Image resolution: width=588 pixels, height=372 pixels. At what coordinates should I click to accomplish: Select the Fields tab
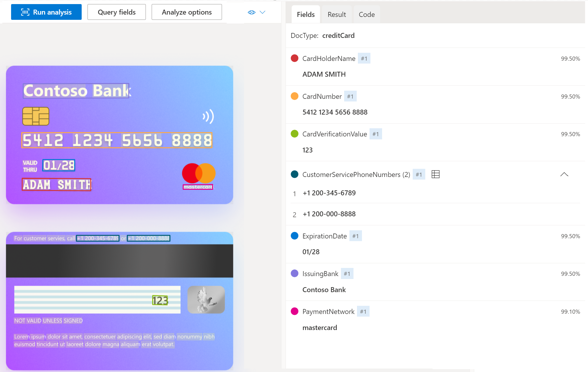pyautogui.click(x=306, y=14)
